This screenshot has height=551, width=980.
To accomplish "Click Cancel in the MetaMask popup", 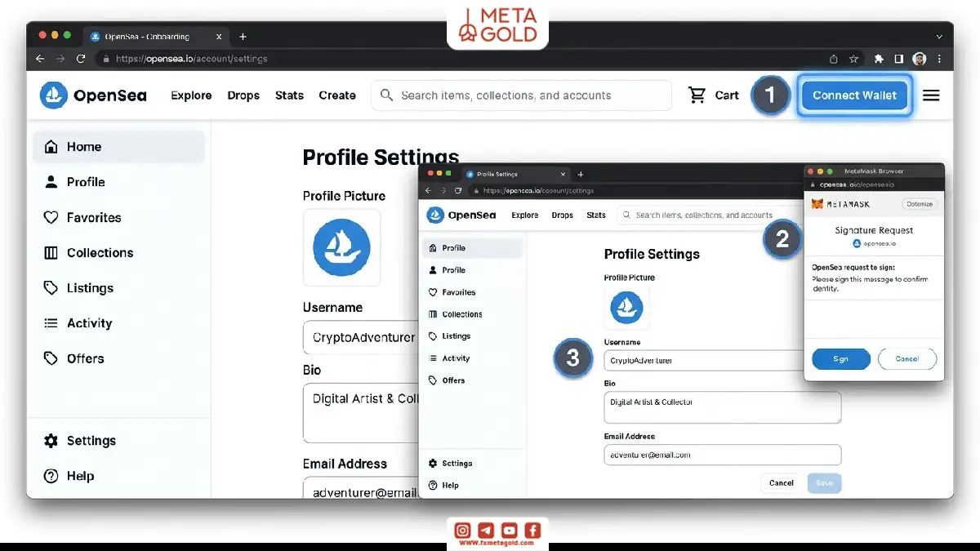I will pos(907,359).
